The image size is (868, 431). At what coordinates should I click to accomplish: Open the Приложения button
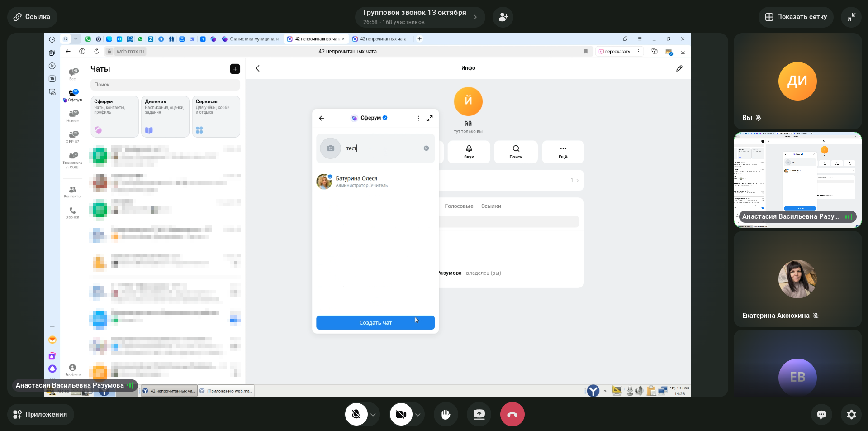(40, 414)
